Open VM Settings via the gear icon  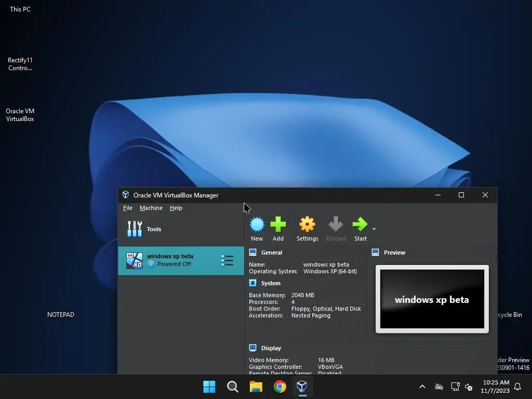pyautogui.click(x=307, y=229)
